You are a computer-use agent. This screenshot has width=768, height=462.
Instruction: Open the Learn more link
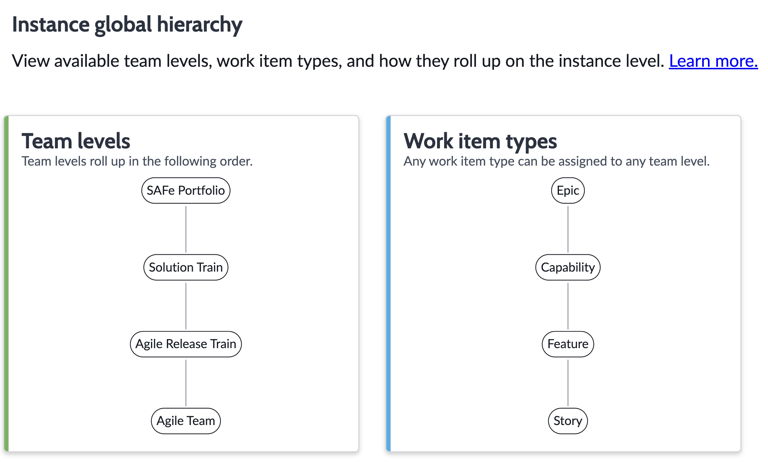point(713,61)
